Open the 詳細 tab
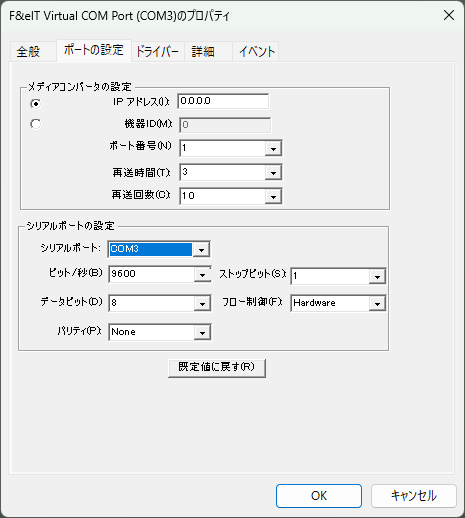The width and height of the screenshot is (465, 518). (203, 52)
